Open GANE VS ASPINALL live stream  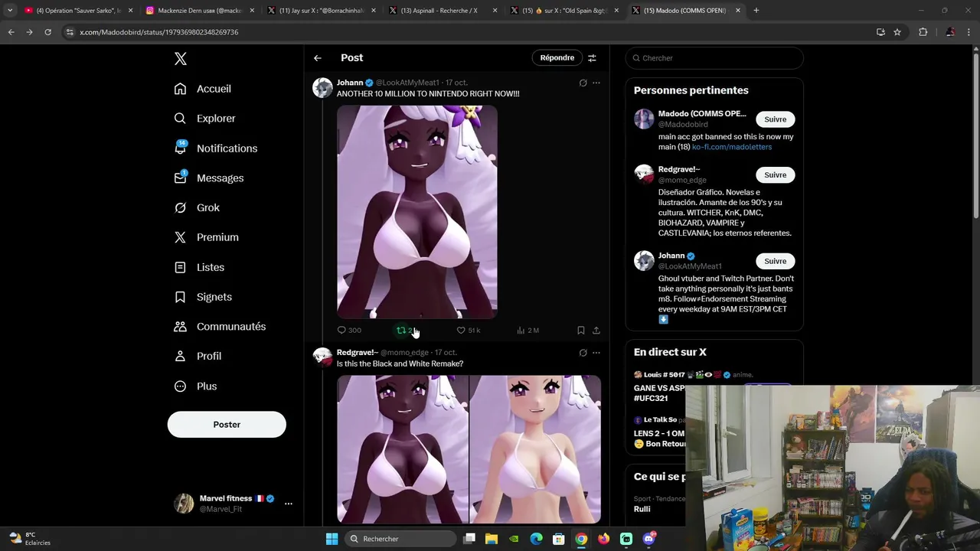pyautogui.click(x=659, y=393)
